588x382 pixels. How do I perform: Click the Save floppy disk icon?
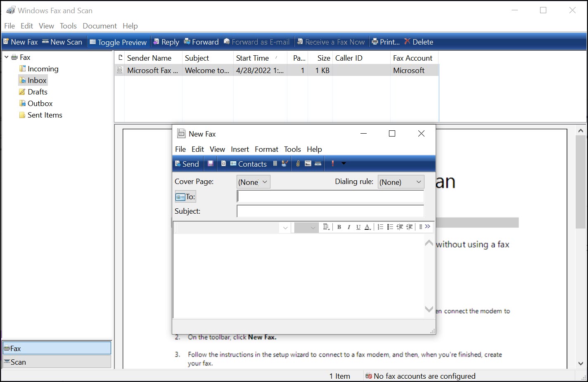coord(210,164)
